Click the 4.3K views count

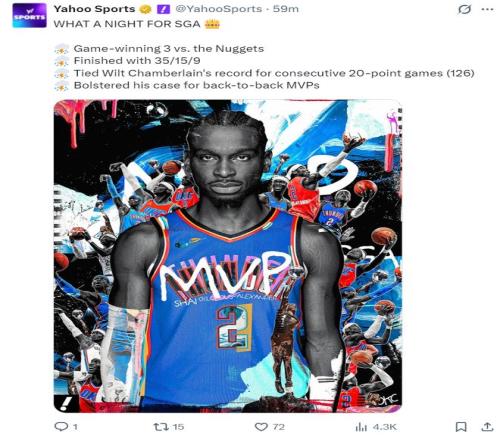(x=385, y=427)
